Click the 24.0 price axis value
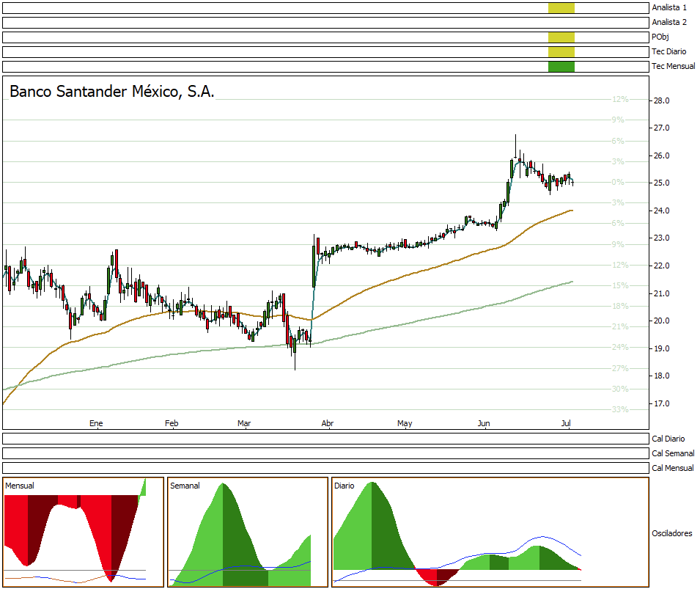 tap(662, 211)
